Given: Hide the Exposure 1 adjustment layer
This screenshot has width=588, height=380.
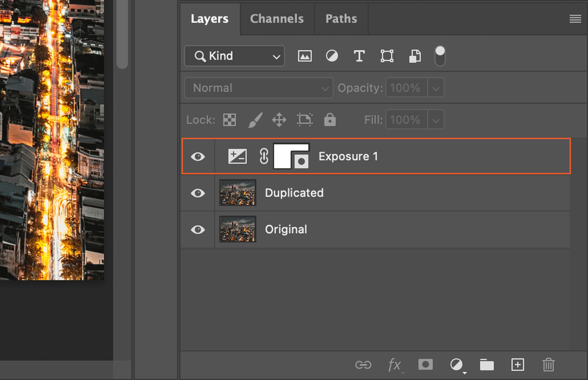Looking at the screenshot, I should [x=198, y=156].
